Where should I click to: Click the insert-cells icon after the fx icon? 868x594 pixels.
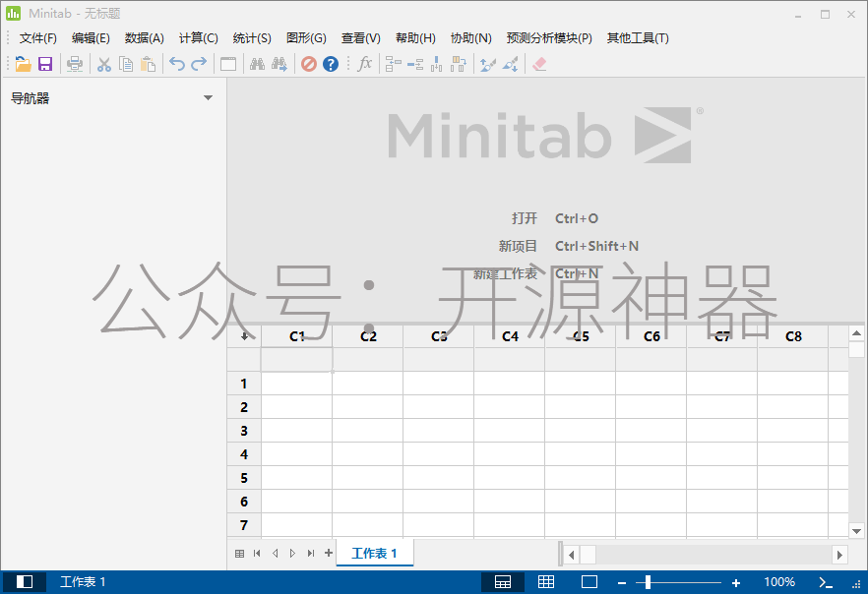[393, 64]
